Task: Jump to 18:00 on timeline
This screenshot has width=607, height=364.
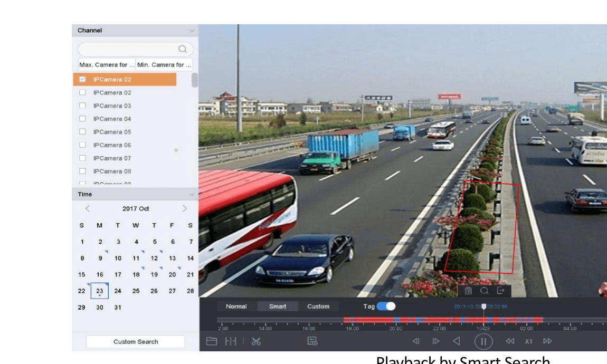Action: tap(352, 329)
